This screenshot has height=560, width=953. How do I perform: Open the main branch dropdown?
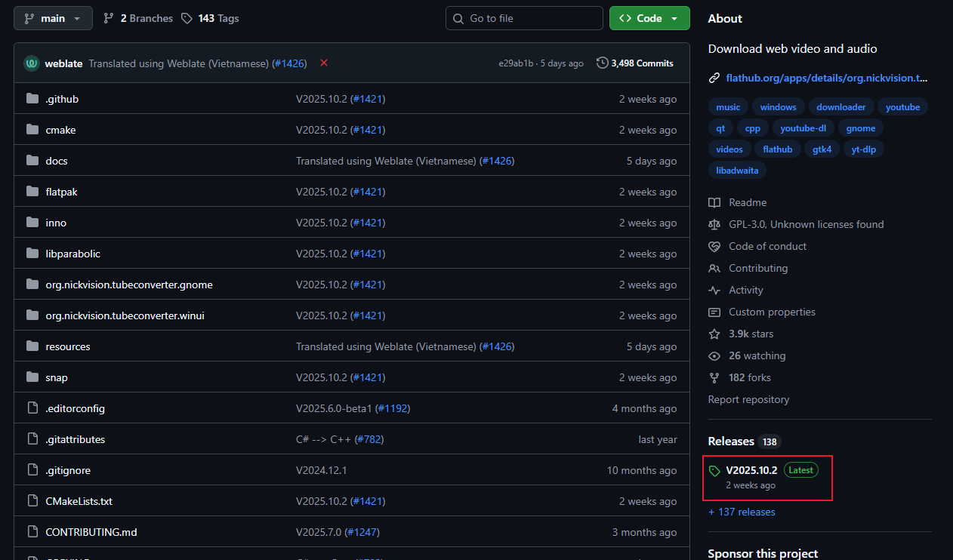(x=53, y=18)
